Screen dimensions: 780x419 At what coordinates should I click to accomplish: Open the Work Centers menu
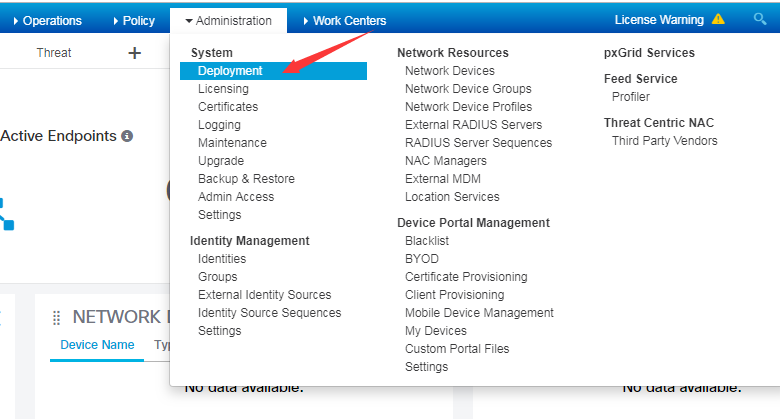342,20
